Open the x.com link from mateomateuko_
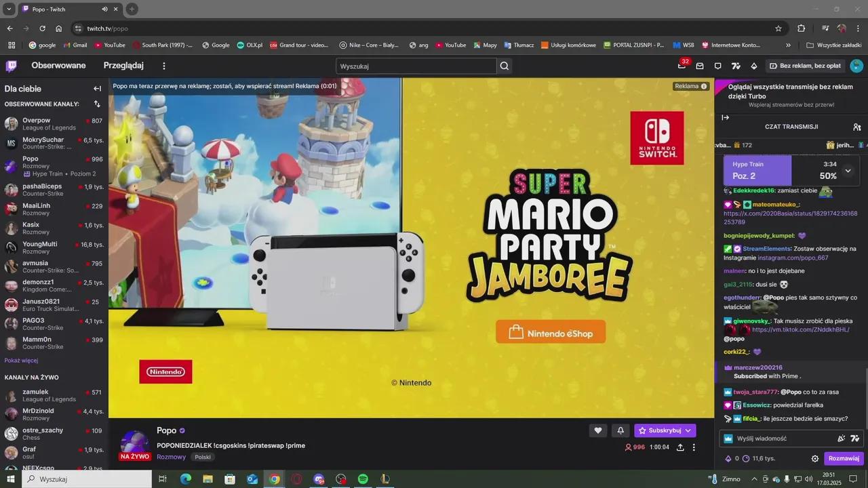 (x=790, y=218)
